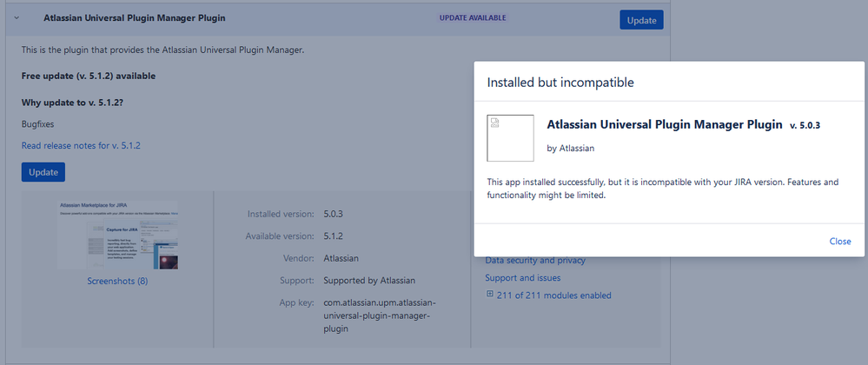
Task: Click the Update button in plugin header
Action: [641, 21]
